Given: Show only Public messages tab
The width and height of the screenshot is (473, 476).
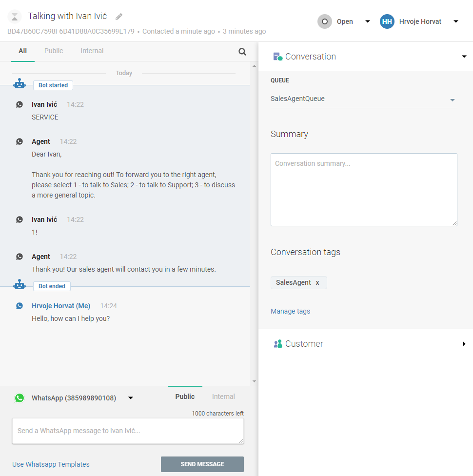Looking at the screenshot, I should (x=54, y=51).
